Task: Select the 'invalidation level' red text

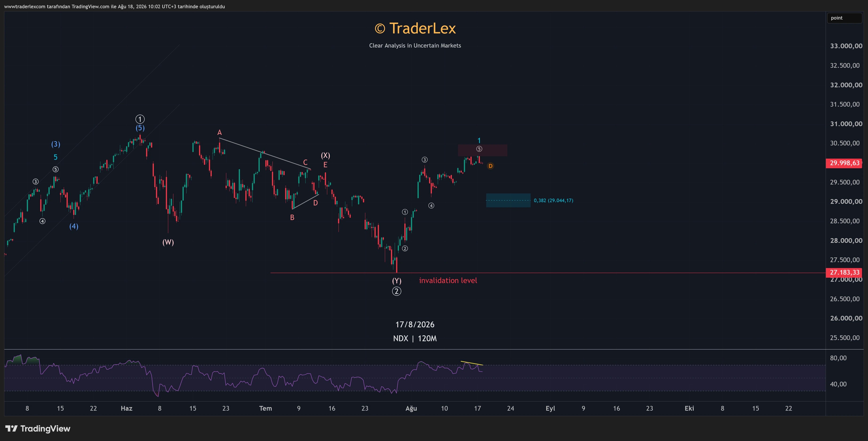Action: point(448,281)
